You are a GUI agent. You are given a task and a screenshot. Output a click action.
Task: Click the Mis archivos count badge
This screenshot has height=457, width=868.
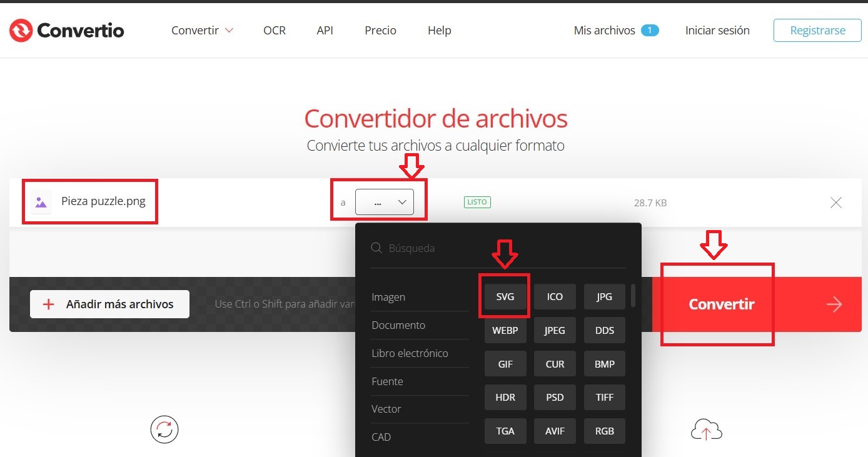point(650,30)
